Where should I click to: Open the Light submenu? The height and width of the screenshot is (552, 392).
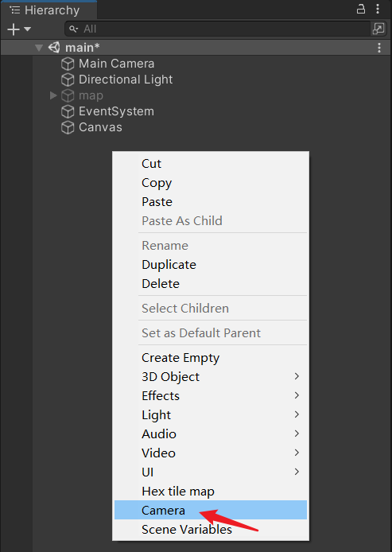pos(211,414)
